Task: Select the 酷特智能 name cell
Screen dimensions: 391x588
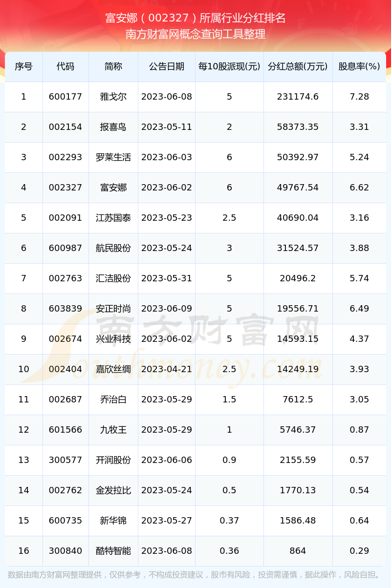Action: click(x=113, y=551)
